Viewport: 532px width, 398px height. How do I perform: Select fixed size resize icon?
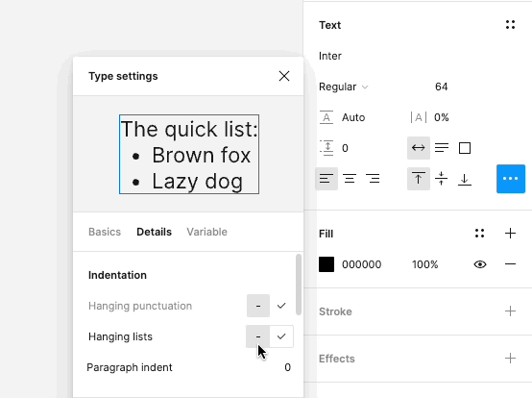click(x=465, y=148)
